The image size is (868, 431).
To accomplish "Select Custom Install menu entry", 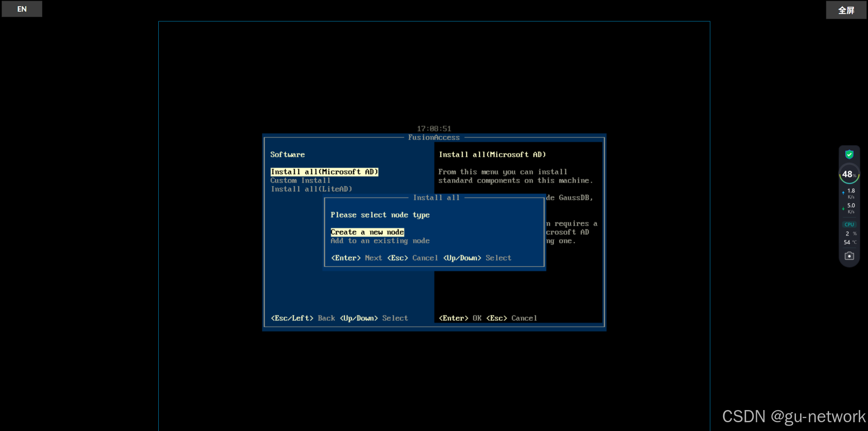I will pos(300,181).
